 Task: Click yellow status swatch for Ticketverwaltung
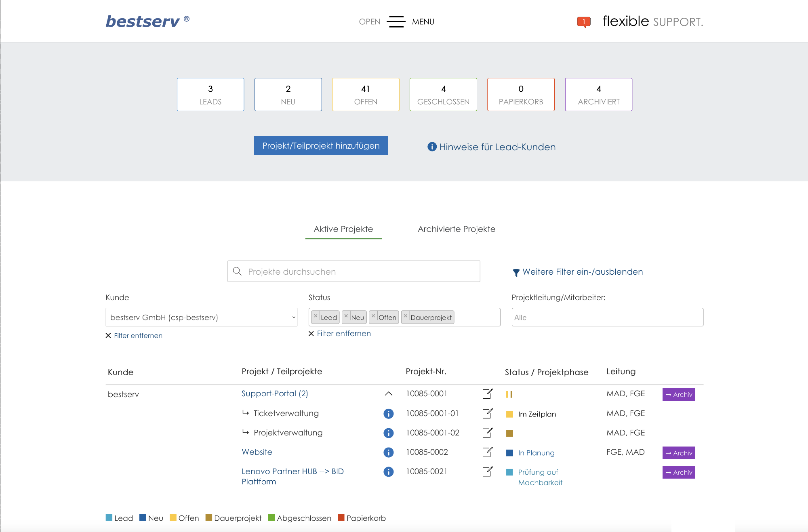[x=509, y=414]
